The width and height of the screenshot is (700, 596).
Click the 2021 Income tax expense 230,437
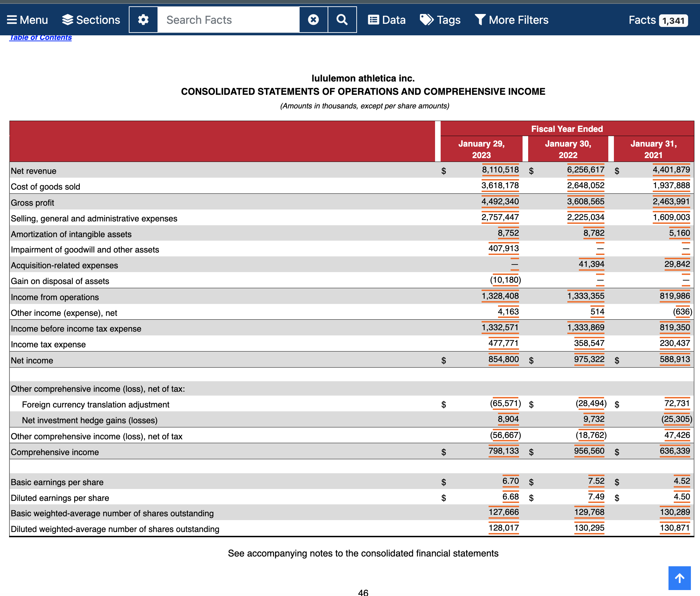tap(674, 343)
